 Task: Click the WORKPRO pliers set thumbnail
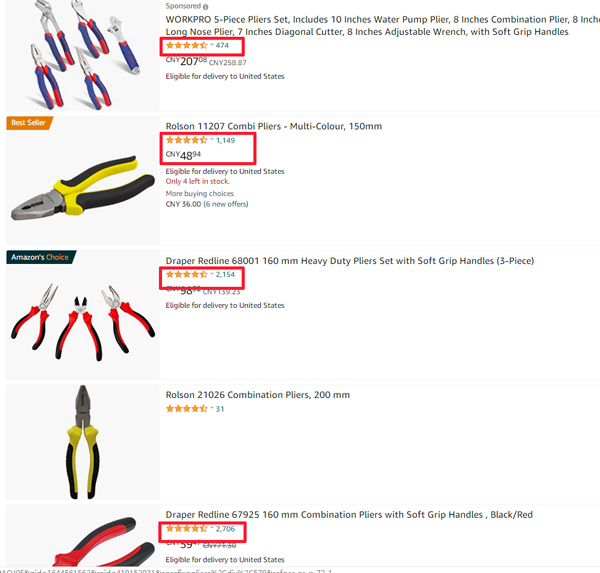click(83, 55)
